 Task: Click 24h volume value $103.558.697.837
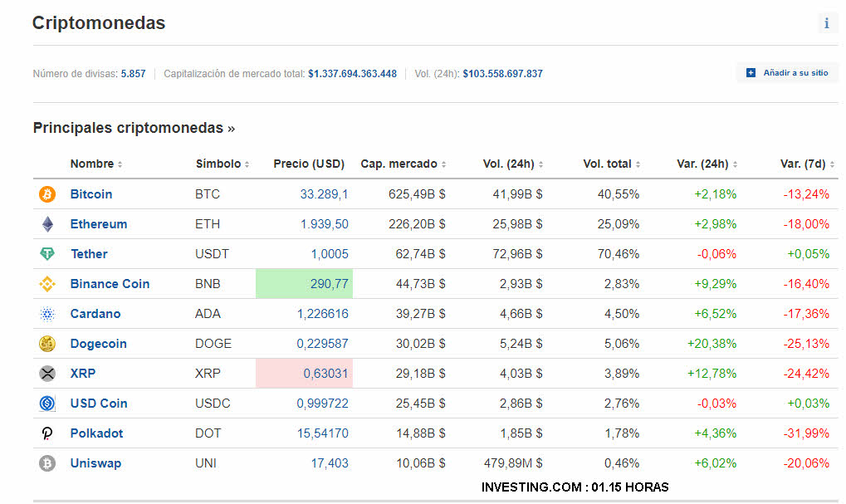pyautogui.click(x=503, y=74)
